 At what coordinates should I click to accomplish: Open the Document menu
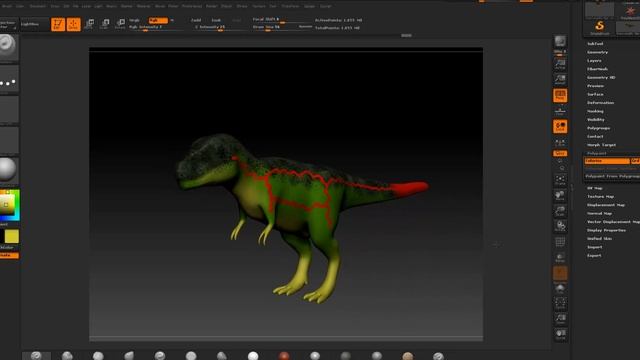(x=38, y=6)
